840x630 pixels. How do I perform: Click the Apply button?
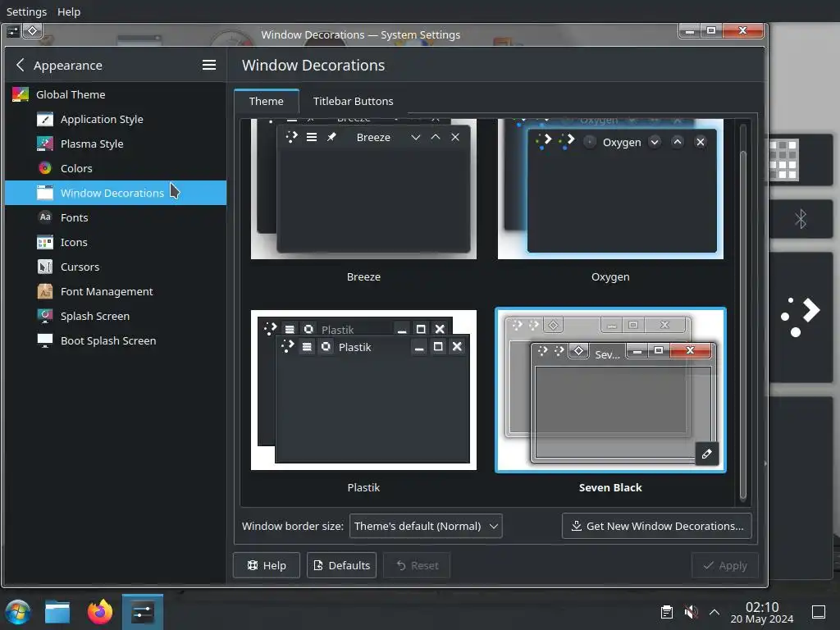[725, 566]
